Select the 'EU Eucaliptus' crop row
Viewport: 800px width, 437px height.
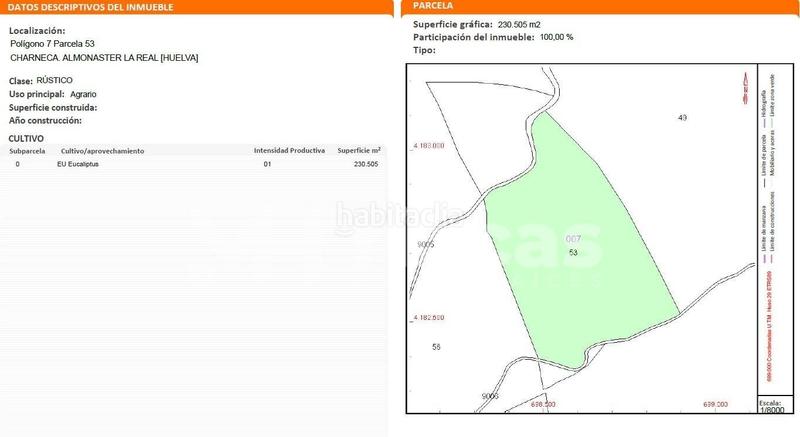click(78, 164)
